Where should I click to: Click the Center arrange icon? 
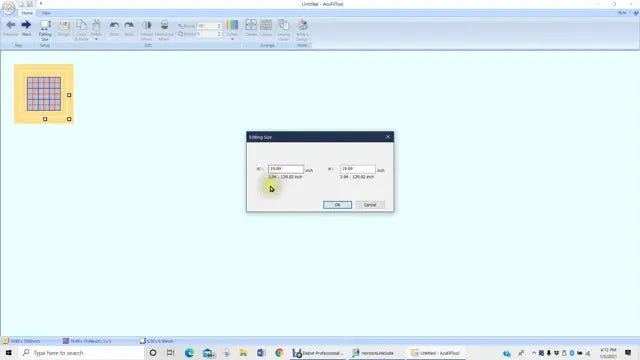pyautogui.click(x=251, y=28)
